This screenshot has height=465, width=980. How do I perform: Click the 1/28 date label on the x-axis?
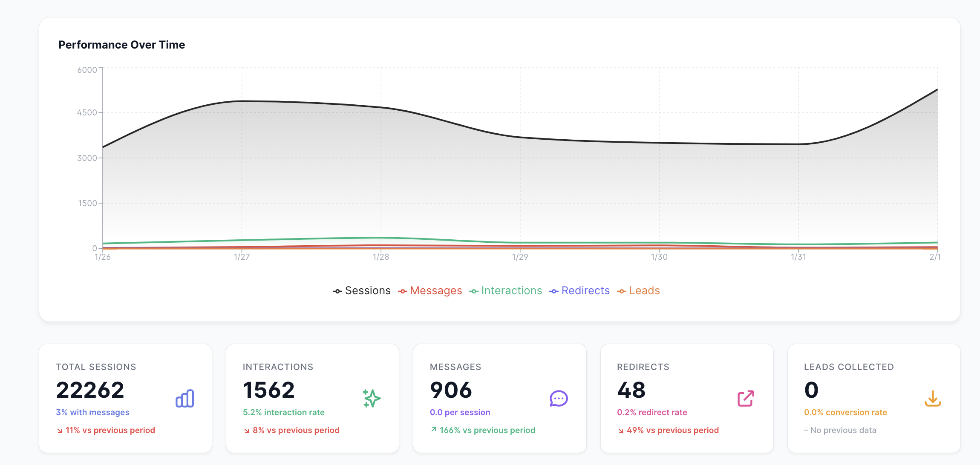[x=381, y=257]
